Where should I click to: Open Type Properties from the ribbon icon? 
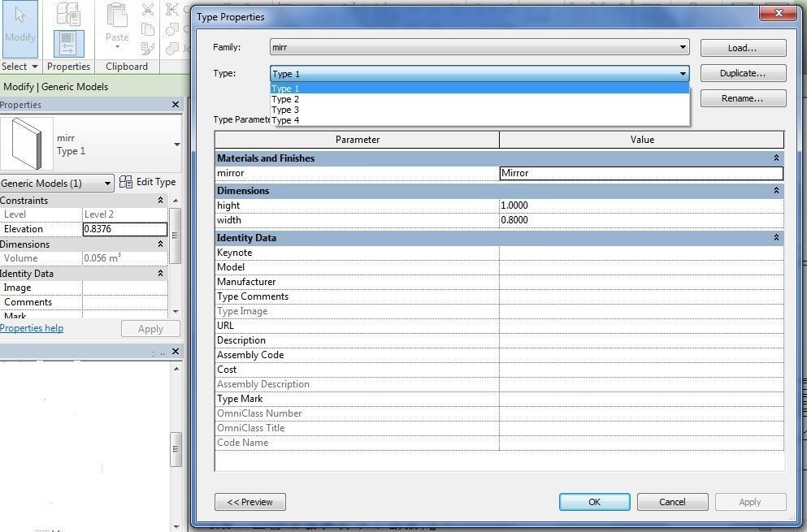[68, 13]
